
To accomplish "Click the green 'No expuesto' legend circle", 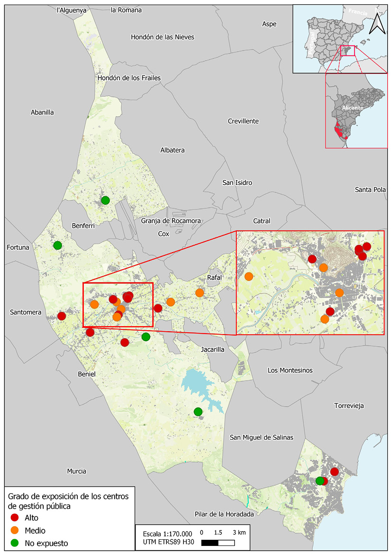I will (14, 543).
